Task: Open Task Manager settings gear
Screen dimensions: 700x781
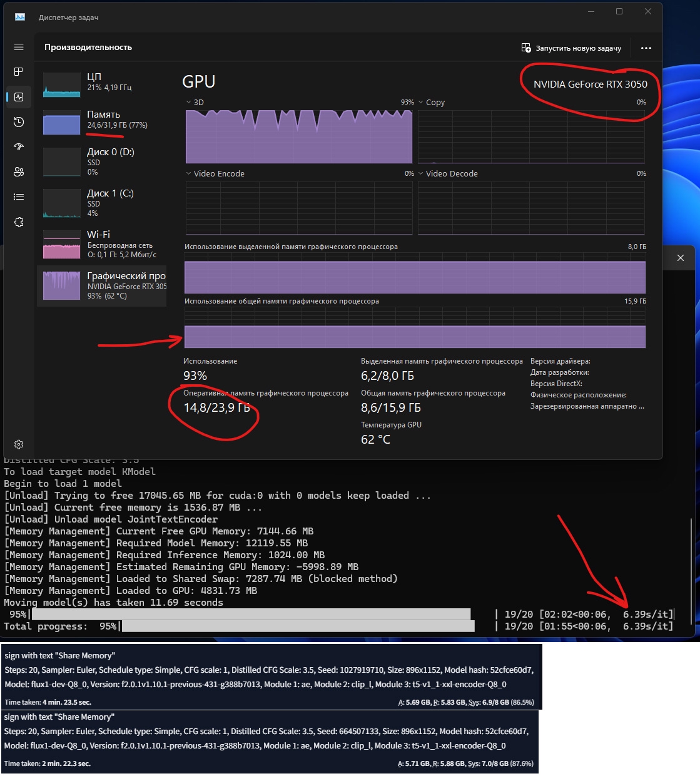Action: pyautogui.click(x=19, y=444)
